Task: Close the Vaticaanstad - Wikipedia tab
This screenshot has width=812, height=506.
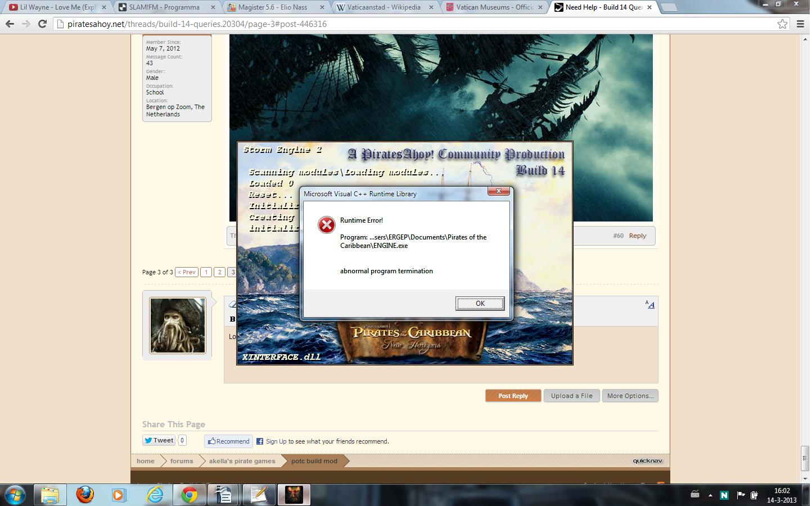Action: 431,7
